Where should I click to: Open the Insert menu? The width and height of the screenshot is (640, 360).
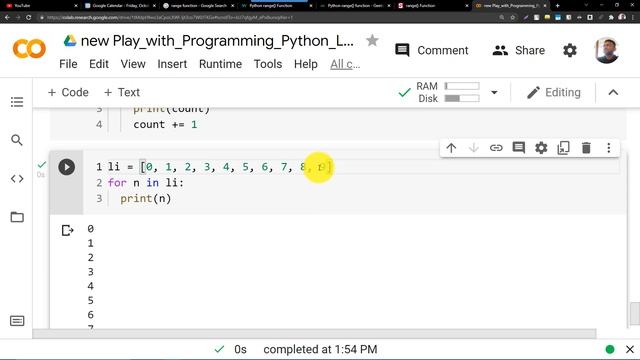[172, 64]
